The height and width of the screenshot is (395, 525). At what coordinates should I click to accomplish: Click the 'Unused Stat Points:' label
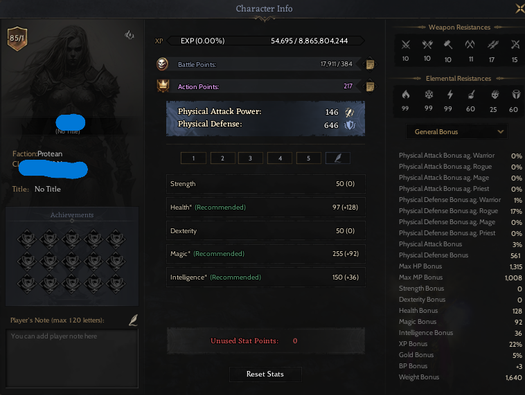tap(244, 341)
